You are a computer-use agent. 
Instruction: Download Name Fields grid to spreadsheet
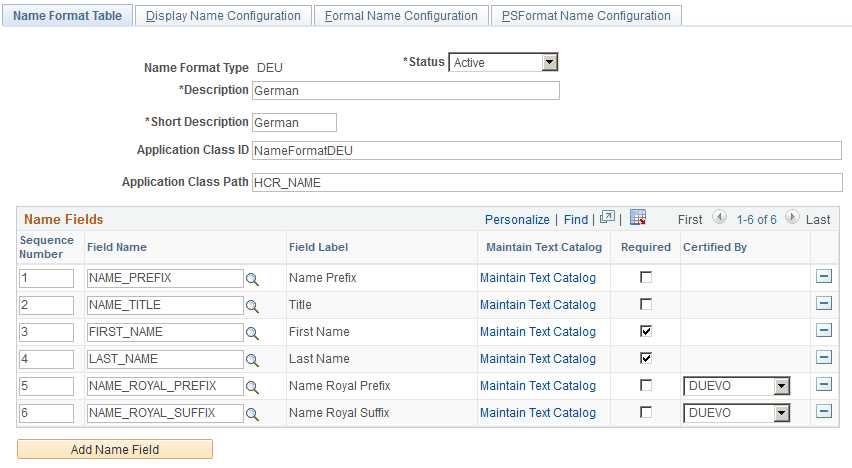[638, 217]
